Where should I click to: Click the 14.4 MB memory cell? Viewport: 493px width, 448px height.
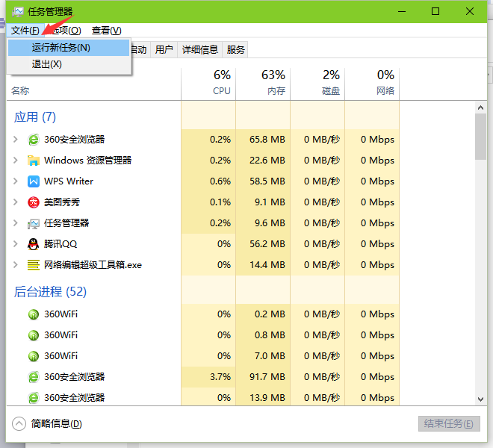tap(263, 265)
